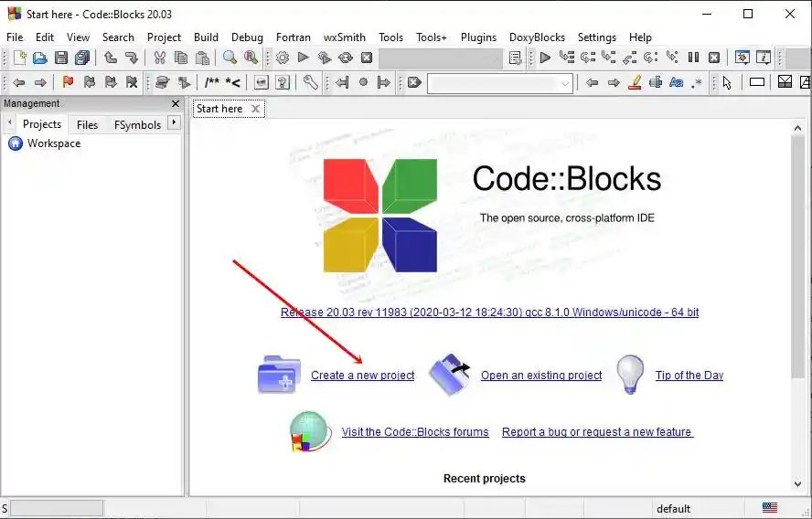Image resolution: width=812 pixels, height=519 pixels.
Task: Open the Settings menu
Action: pyautogui.click(x=596, y=37)
